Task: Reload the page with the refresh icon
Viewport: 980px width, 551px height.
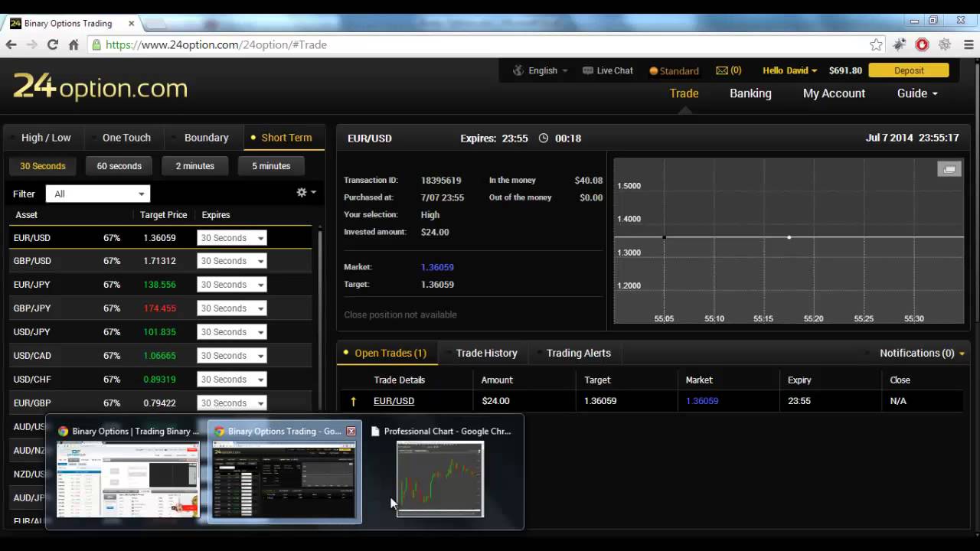Action: point(53,44)
